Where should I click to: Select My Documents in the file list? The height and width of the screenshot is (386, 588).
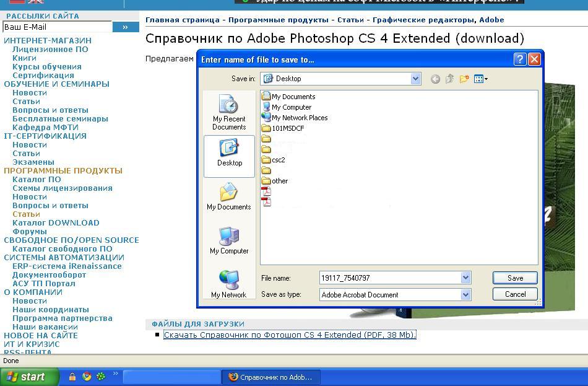point(289,97)
